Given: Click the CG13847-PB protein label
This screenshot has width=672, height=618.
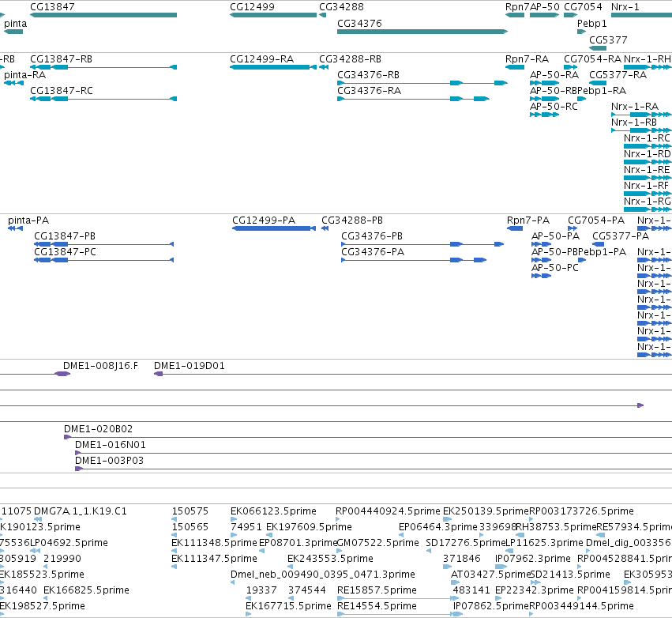Looking at the screenshot, I should [x=65, y=236].
